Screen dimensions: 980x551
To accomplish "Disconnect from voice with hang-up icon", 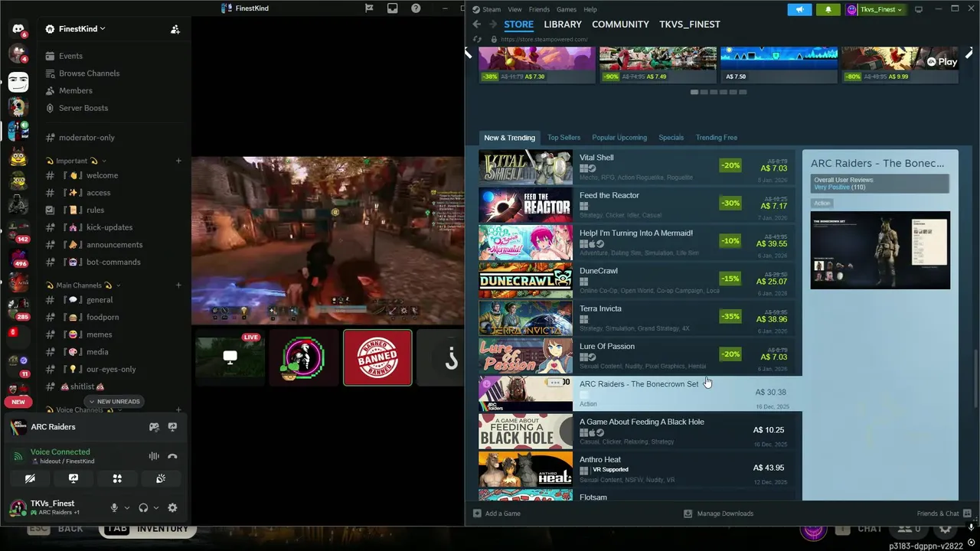I will [172, 456].
